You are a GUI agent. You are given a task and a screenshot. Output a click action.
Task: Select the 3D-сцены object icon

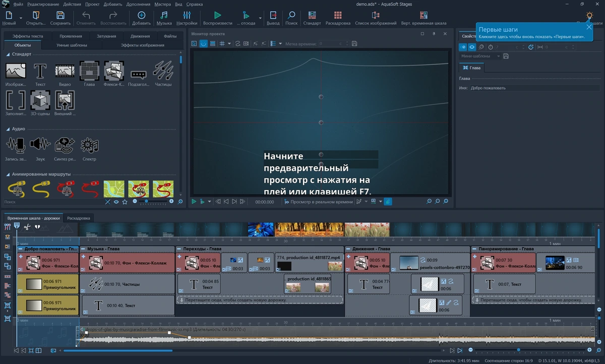40,100
